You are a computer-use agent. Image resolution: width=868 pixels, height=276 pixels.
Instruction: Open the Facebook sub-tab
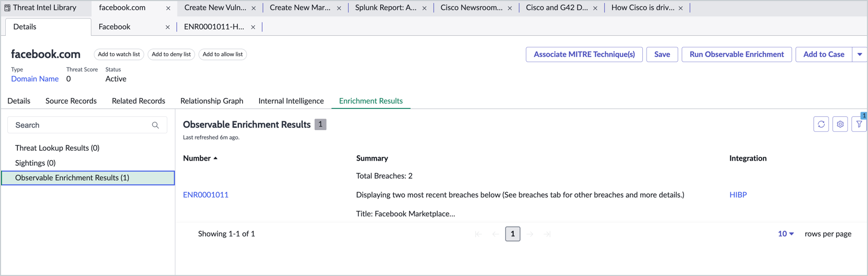click(114, 27)
